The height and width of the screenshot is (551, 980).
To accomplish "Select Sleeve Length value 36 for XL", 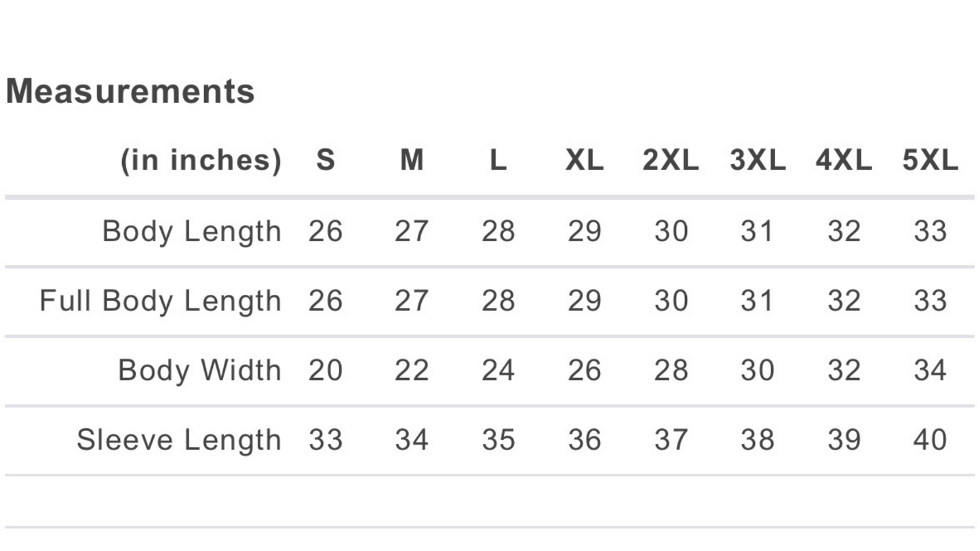I will click(x=584, y=440).
